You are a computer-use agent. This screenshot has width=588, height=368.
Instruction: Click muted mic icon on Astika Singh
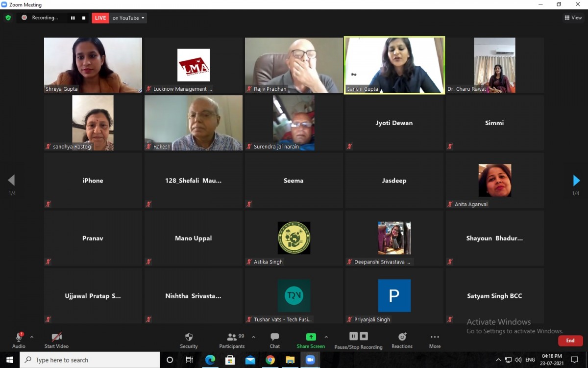pyautogui.click(x=249, y=262)
